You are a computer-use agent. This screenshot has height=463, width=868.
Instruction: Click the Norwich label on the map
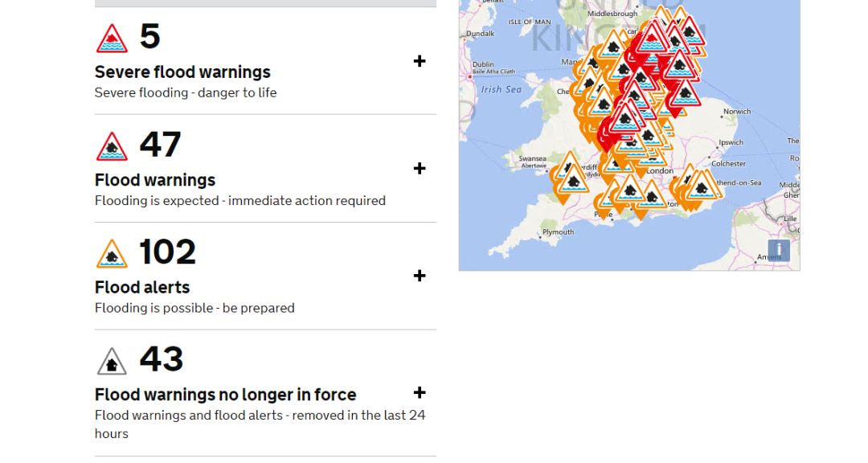(737, 111)
